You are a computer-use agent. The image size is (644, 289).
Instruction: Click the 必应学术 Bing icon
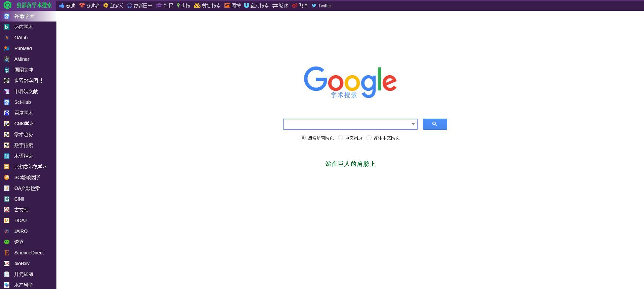tap(7, 27)
